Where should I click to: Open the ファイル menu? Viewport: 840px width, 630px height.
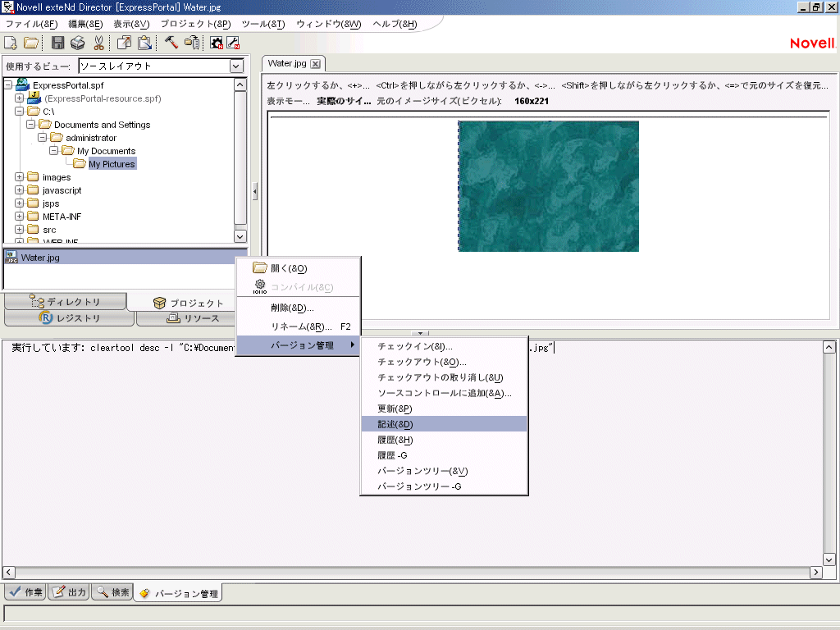pyautogui.click(x=32, y=24)
